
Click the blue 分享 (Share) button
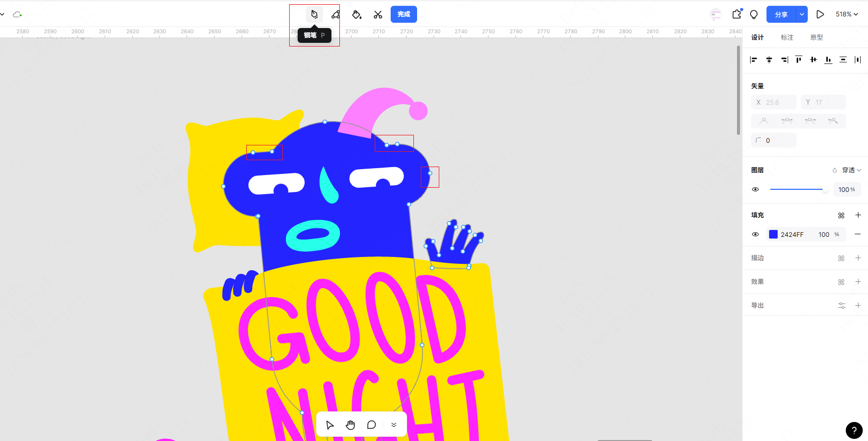point(781,14)
